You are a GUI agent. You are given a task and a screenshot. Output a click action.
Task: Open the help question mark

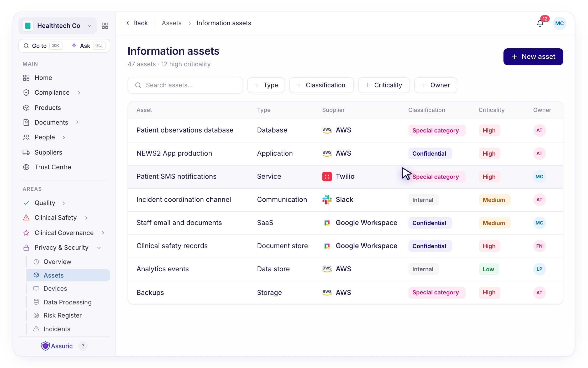tap(83, 346)
